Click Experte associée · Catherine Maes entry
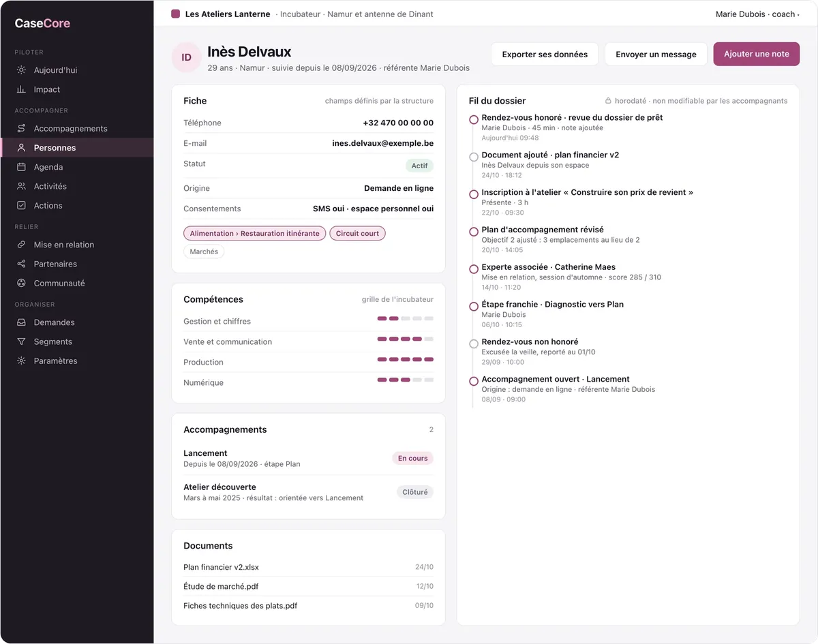The width and height of the screenshot is (818, 644). pyautogui.click(x=571, y=277)
